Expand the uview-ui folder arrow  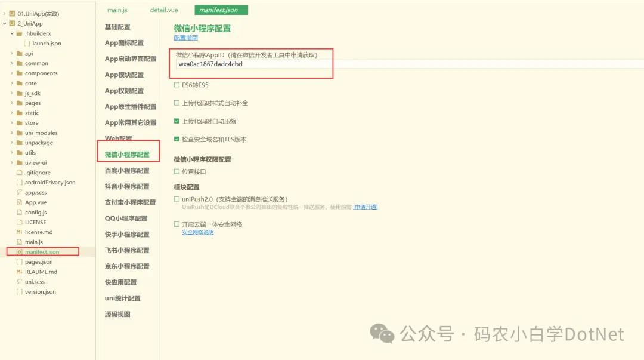click(12, 162)
